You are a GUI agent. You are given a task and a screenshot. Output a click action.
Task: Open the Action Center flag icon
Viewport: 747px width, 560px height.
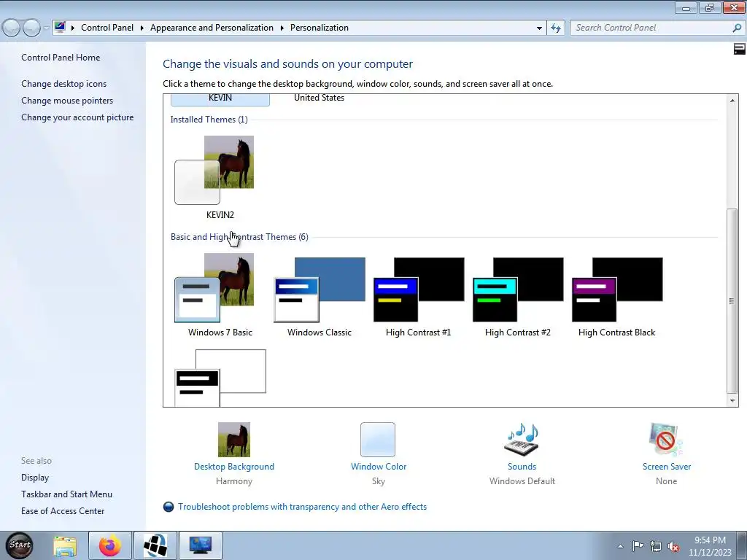[638, 546]
